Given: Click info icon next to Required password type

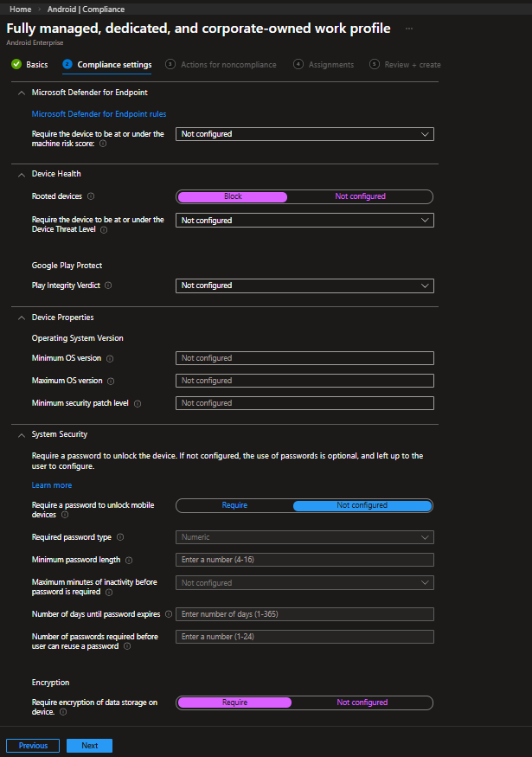Looking at the screenshot, I should [119, 537].
